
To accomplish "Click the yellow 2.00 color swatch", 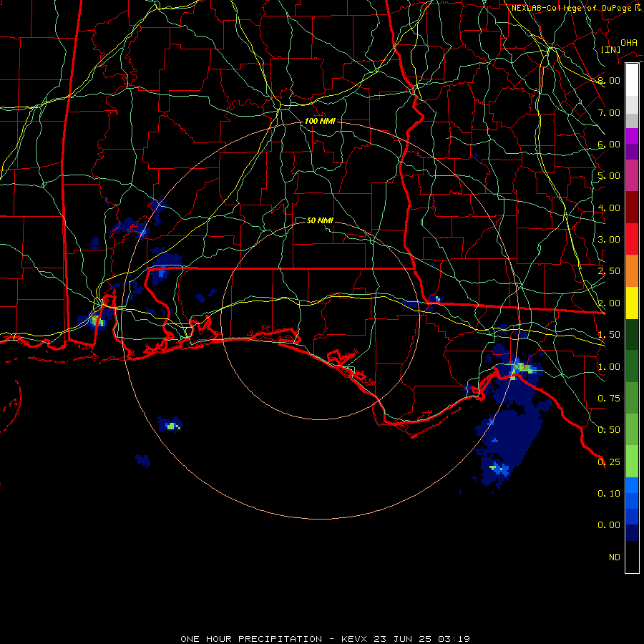I will [x=632, y=303].
